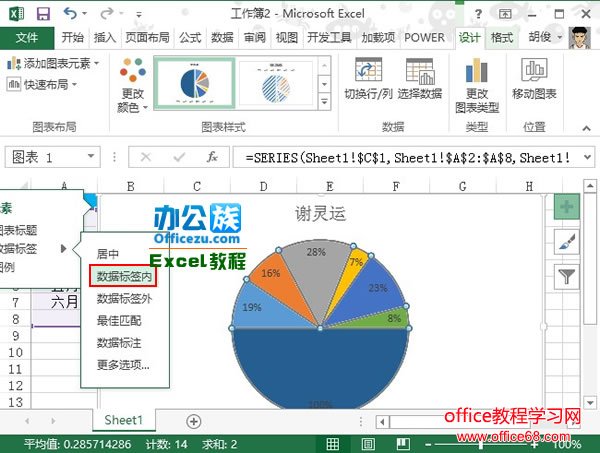This screenshot has width=600, height=453.
Task: Open Quick Layout (快速布局)
Action: [42, 84]
